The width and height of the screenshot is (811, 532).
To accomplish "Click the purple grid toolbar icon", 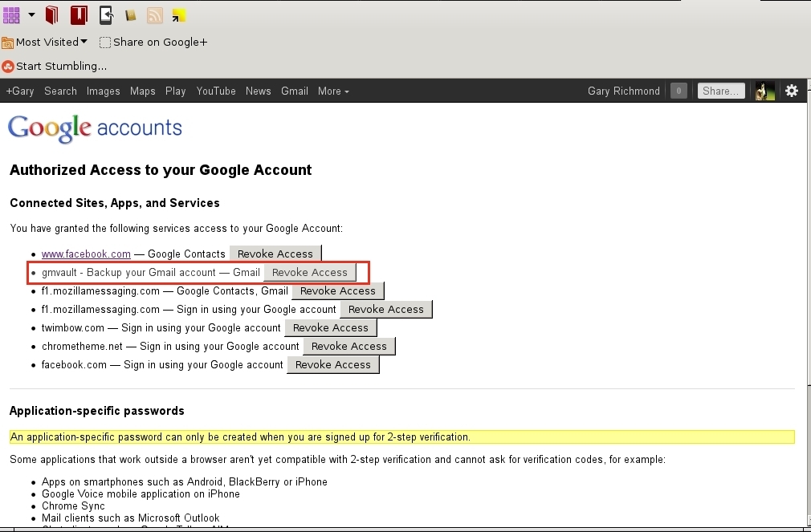I will 11,15.
